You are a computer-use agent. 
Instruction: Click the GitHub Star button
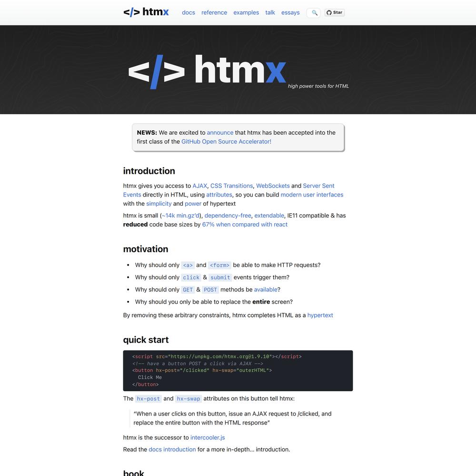click(x=335, y=12)
